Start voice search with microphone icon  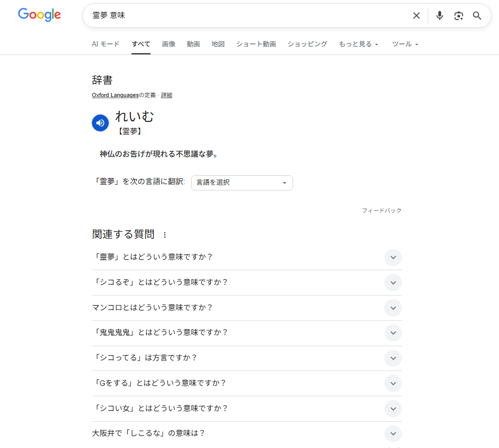click(439, 16)
